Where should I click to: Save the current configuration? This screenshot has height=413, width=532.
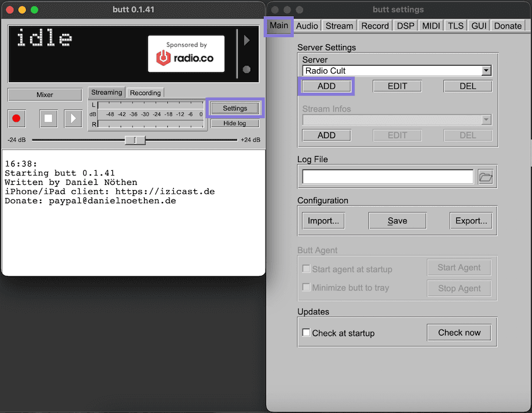click(397, 220)
